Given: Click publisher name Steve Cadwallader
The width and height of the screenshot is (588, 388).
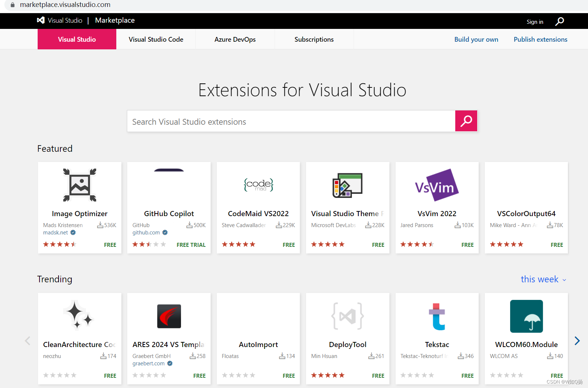Looking at the screenshot, I should (x=244, y=225).
